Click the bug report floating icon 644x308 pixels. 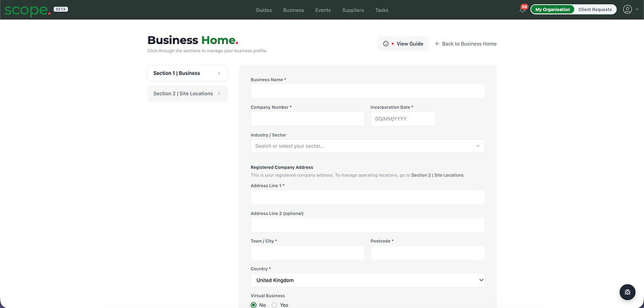[x=627, y=292]
